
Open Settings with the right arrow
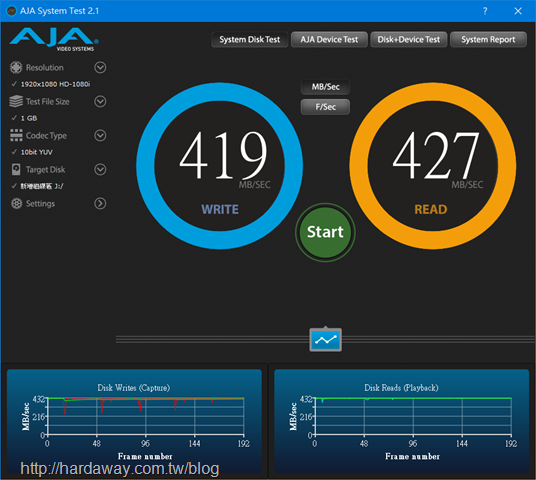click(x=100, y=203)
